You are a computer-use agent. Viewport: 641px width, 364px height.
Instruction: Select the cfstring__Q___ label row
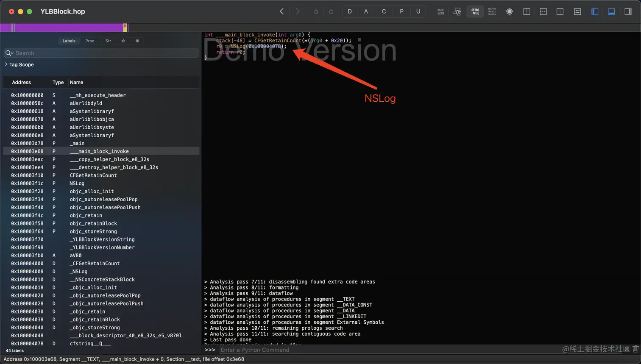(101, 344)
